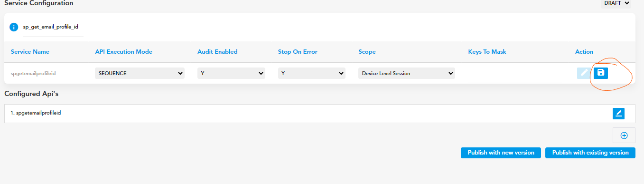Screen dimensions: 644x184
Task: Click the Service Configuration heading
Action: pos(39,3)
